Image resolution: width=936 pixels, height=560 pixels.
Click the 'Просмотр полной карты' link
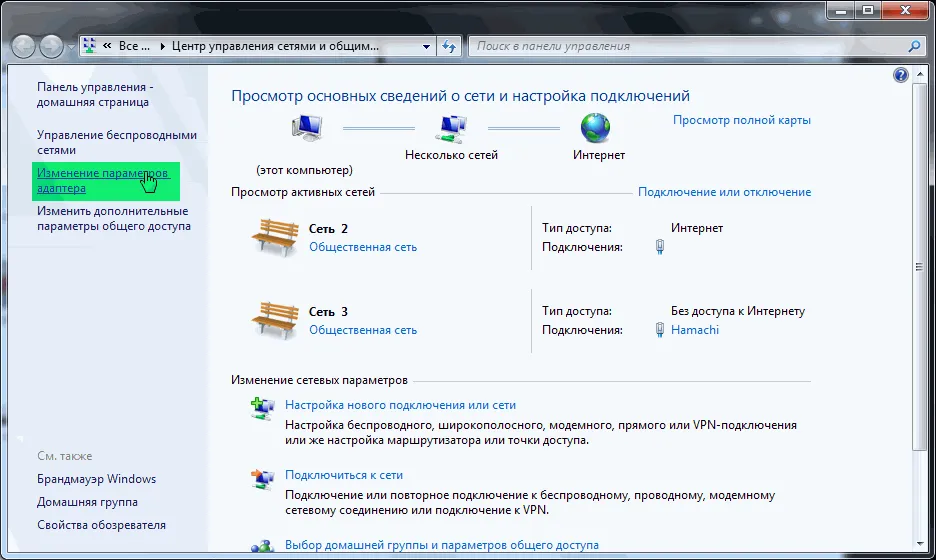pyautogui.click(x=741, y=120)
